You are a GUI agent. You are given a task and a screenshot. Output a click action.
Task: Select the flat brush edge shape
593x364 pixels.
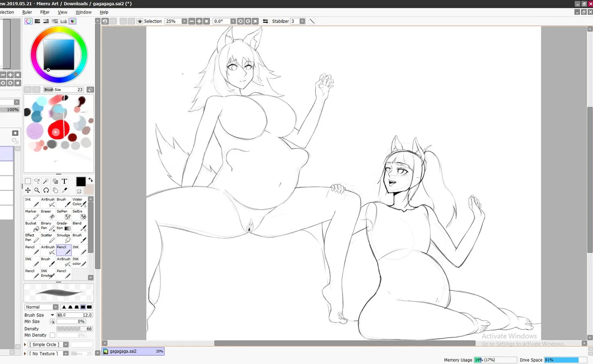[x=89, y=307]
